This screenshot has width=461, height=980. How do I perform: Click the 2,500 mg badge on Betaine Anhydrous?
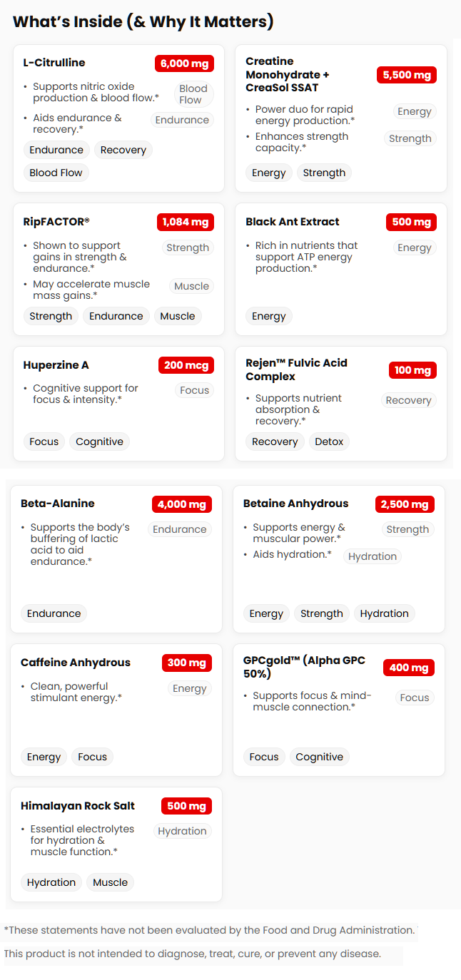(x=405, y=504)
